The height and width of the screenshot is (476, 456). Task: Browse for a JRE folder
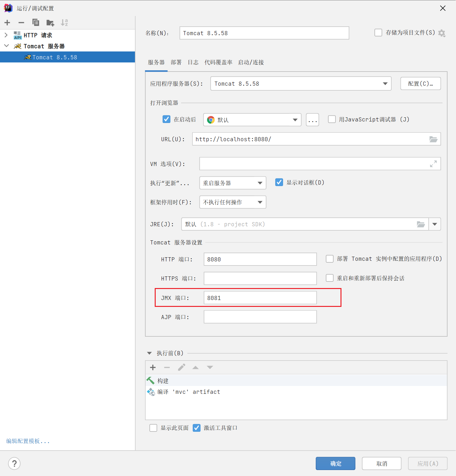(x=421, y=224)
